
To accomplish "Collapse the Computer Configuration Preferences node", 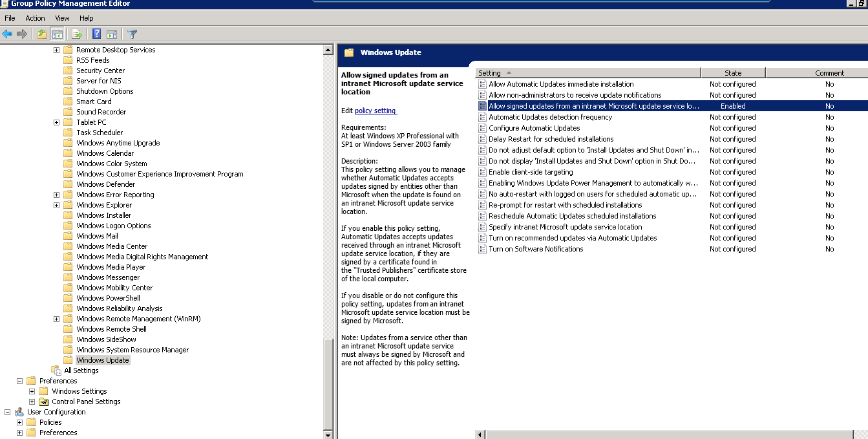I will pos(19,381).
